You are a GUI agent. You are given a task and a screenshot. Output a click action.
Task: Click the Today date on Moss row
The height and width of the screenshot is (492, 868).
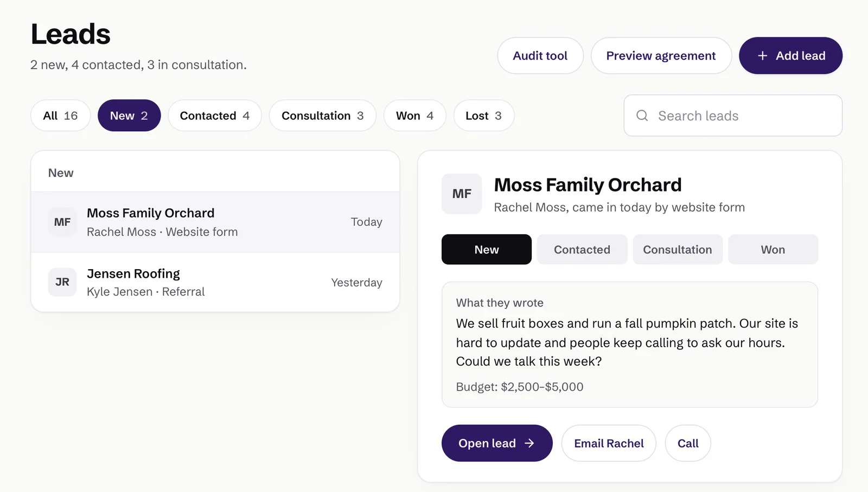pos(367,222)
